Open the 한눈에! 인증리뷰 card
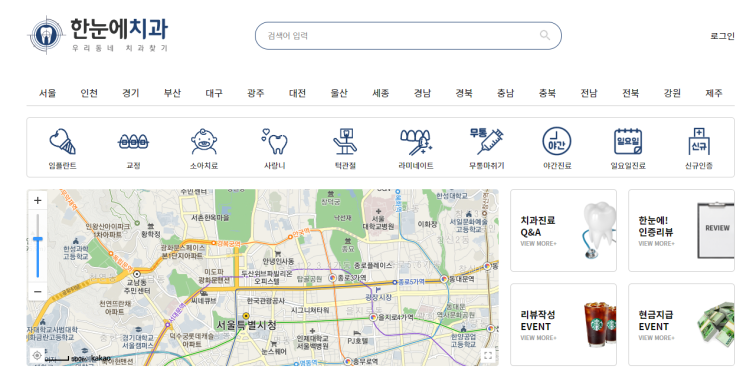Screen dimensions: 743x379 pos(681,231)
